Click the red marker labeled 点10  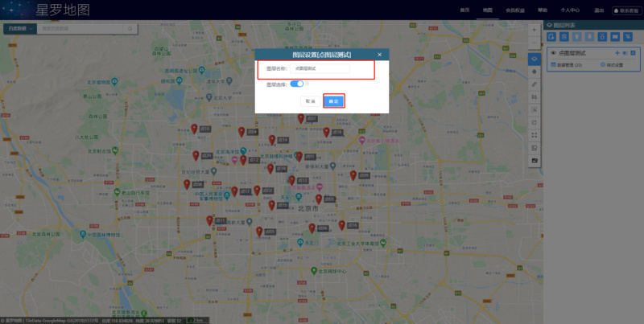click(x=194, y=129)
